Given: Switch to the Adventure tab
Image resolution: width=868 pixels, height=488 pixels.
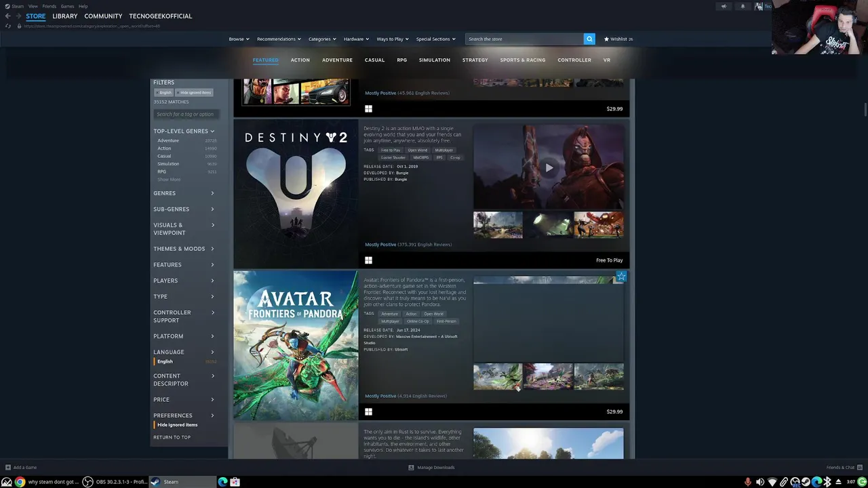Looking at the screenshot, I should point(337,60).
